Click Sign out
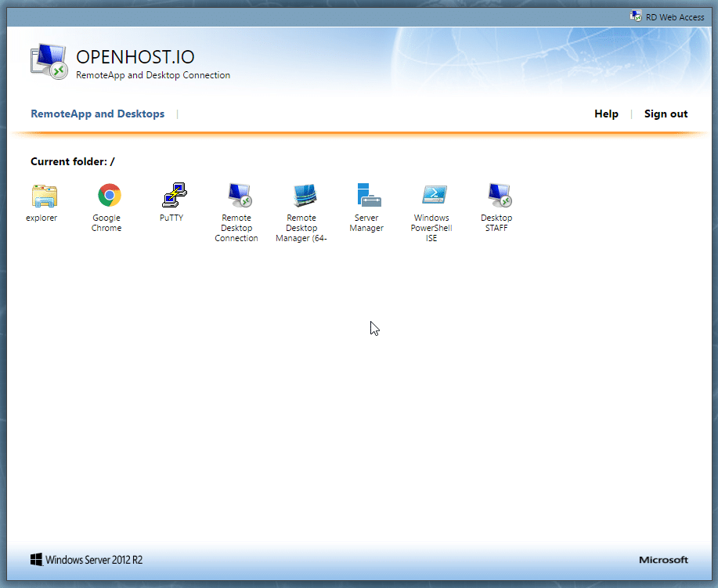The width and height of the screenshot is (718, 588). pyautogui.click(x=666, y=114)
